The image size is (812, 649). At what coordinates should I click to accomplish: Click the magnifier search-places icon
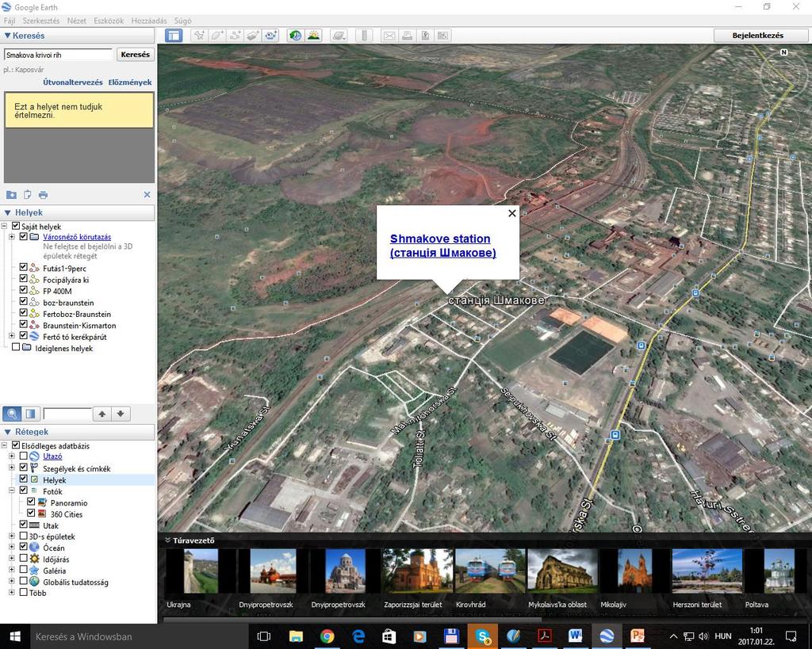(x=12, y=414)
